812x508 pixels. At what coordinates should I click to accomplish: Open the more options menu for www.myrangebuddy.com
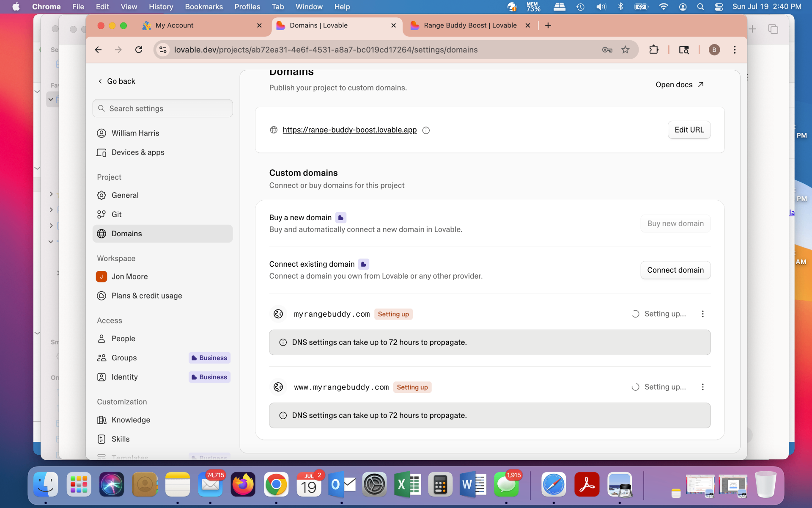pyautogui.click(x=703, y=387)
